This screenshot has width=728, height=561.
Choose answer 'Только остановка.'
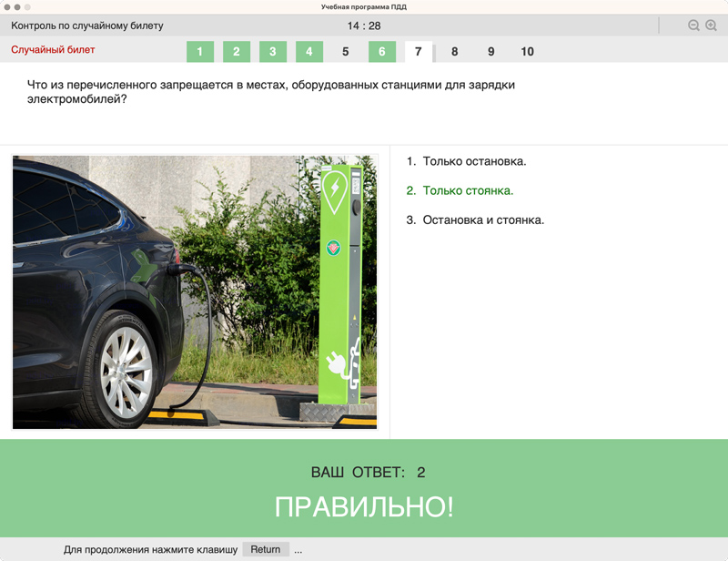pos(466,161)
